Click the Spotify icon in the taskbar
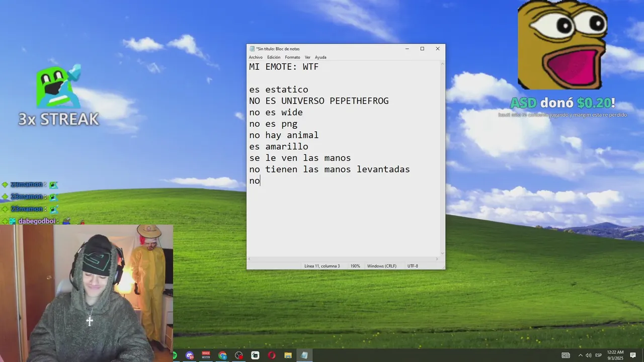644x362 pixels. 175,355
